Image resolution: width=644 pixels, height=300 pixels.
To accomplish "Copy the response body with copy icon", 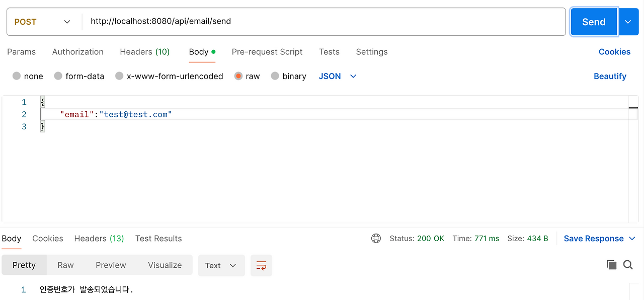I will pos(612,265).
